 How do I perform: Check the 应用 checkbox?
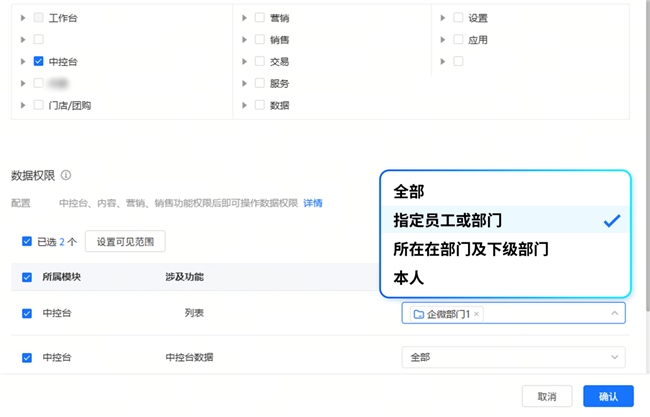point(458,39)
